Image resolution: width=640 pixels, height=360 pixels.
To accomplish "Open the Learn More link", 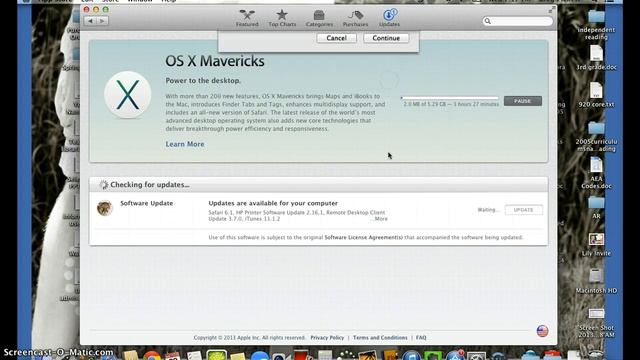I will (185, 144).
